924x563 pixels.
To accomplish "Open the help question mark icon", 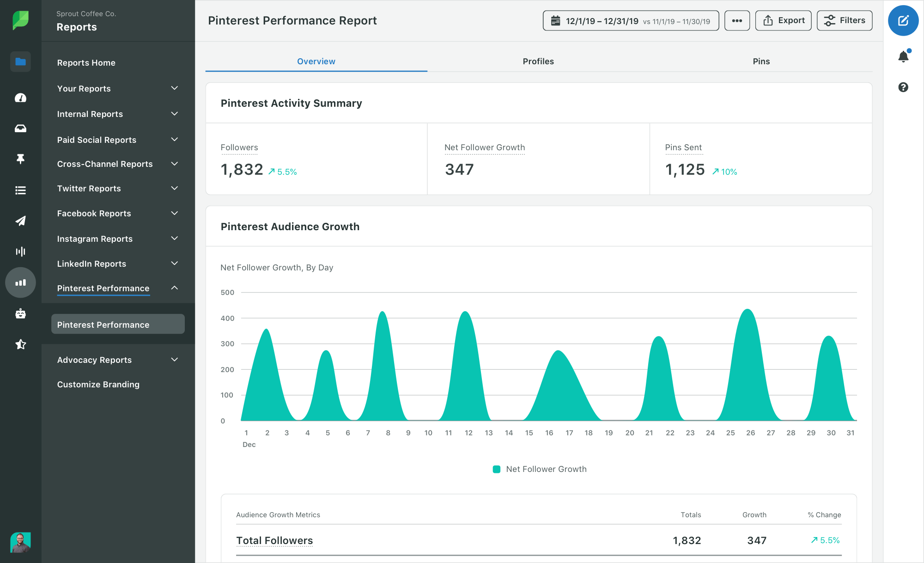I will [x=903, y=87].
